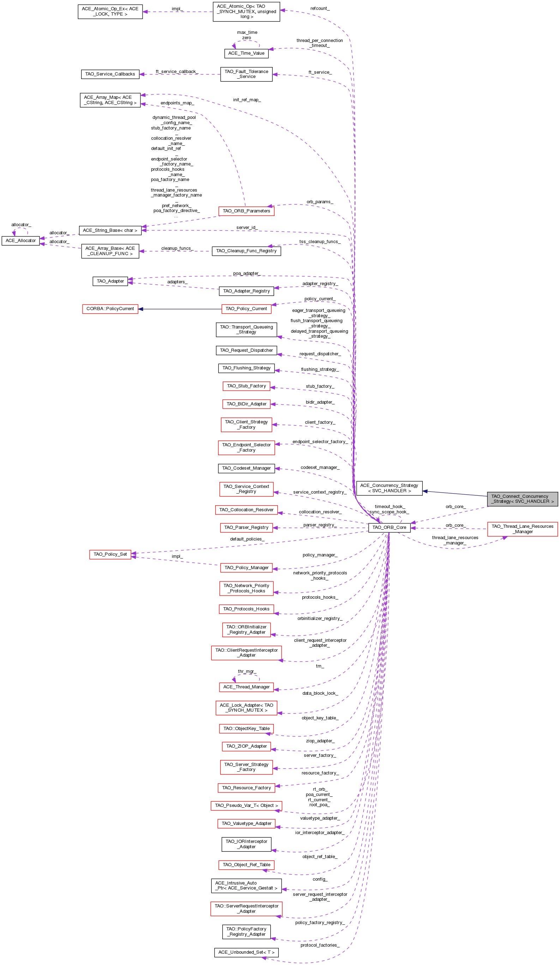Select the TAO::ServerRequestInterceptor_Adapter node

246,909
